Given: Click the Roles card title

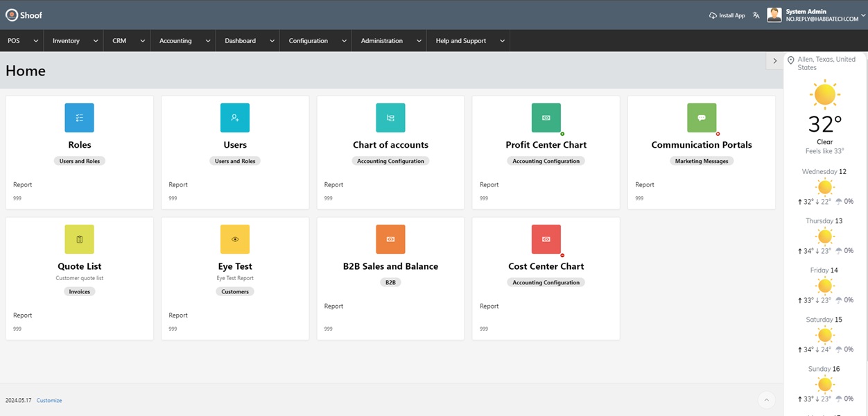Looking at the screenshot, I should 80,145.
